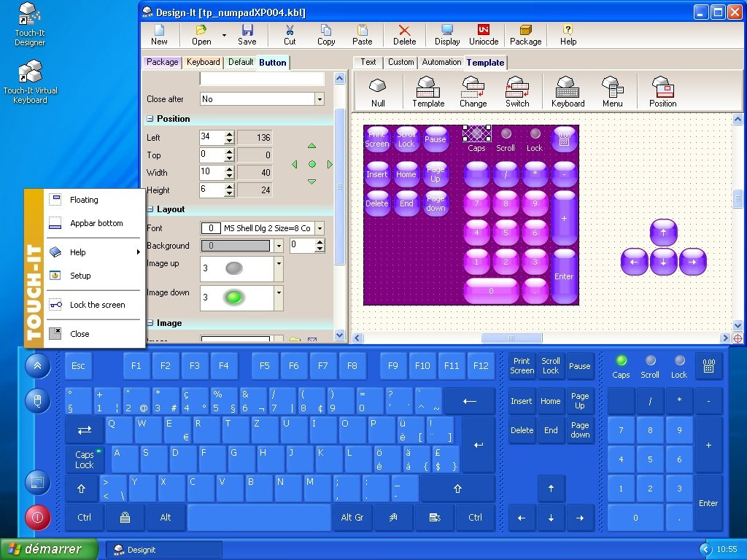This screenshot has width=747, height=560.
Task: Click the Paste toolbar icon
Action: point(363,31)
